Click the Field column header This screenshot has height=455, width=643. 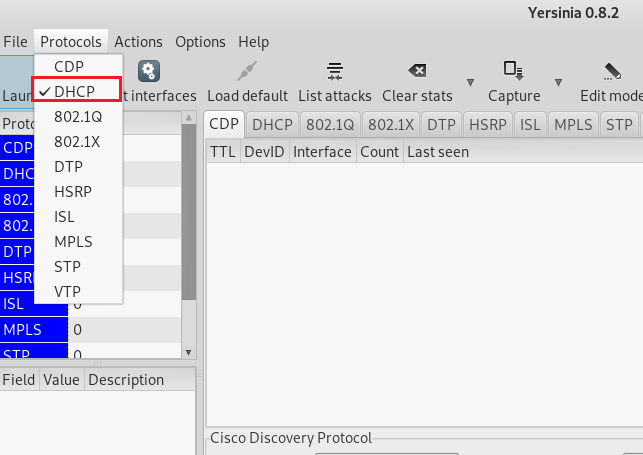tap(19, 380)
